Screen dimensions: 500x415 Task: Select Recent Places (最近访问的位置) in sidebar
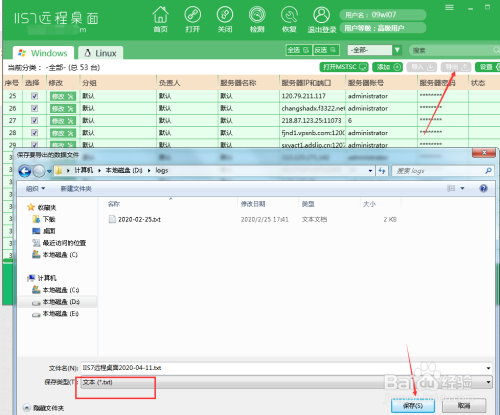click(x=59, y=243)
